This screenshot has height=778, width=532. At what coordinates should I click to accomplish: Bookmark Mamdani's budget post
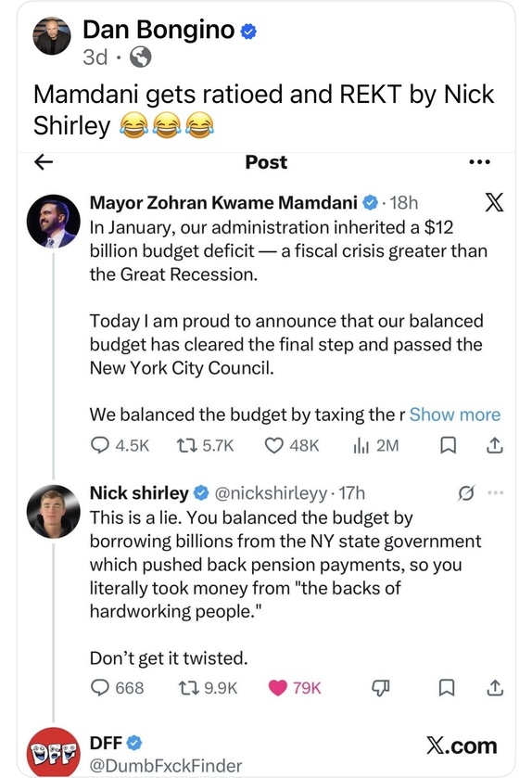[x=449, y=445]
